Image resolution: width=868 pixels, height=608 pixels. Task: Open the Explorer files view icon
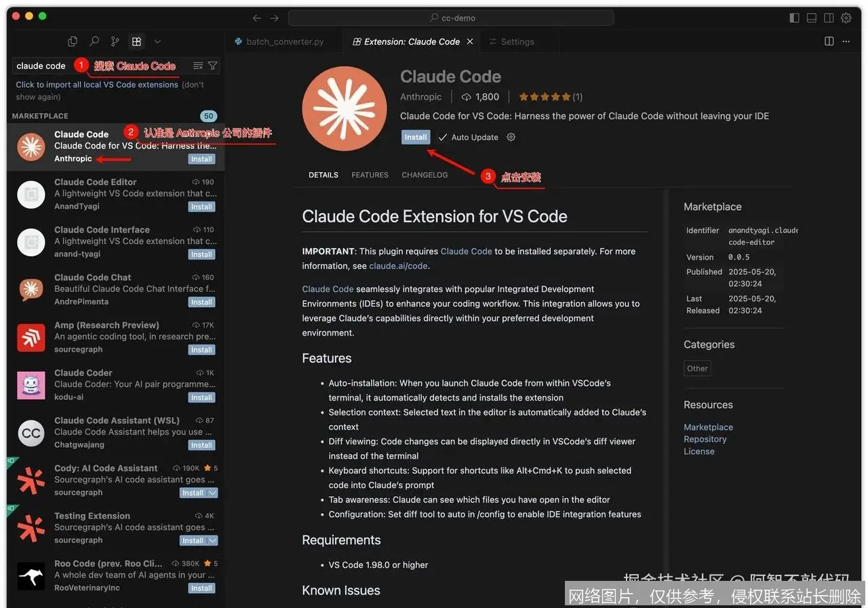(73, 41)
